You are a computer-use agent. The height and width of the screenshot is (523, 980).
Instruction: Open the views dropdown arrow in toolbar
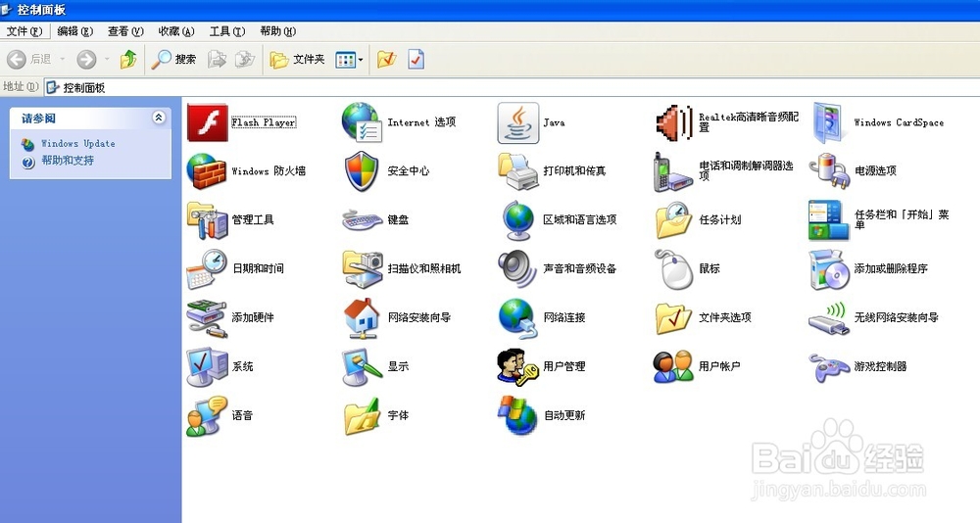coord(361,60)
